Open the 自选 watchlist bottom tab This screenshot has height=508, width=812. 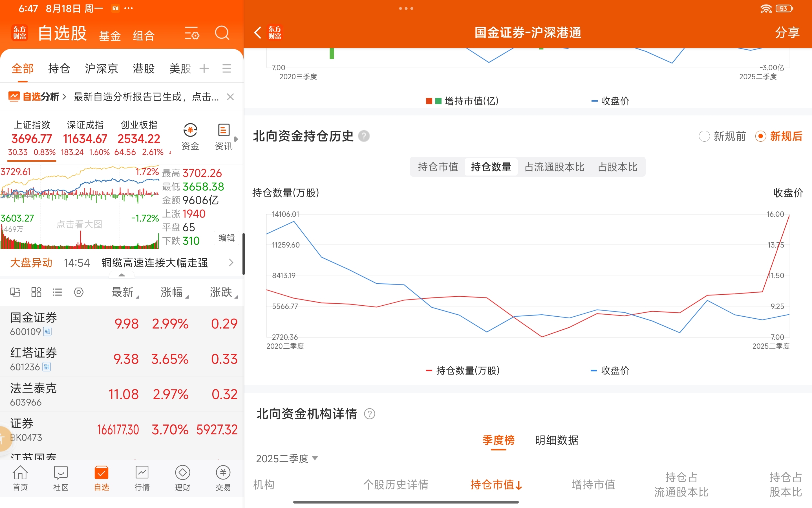(101, 478)
